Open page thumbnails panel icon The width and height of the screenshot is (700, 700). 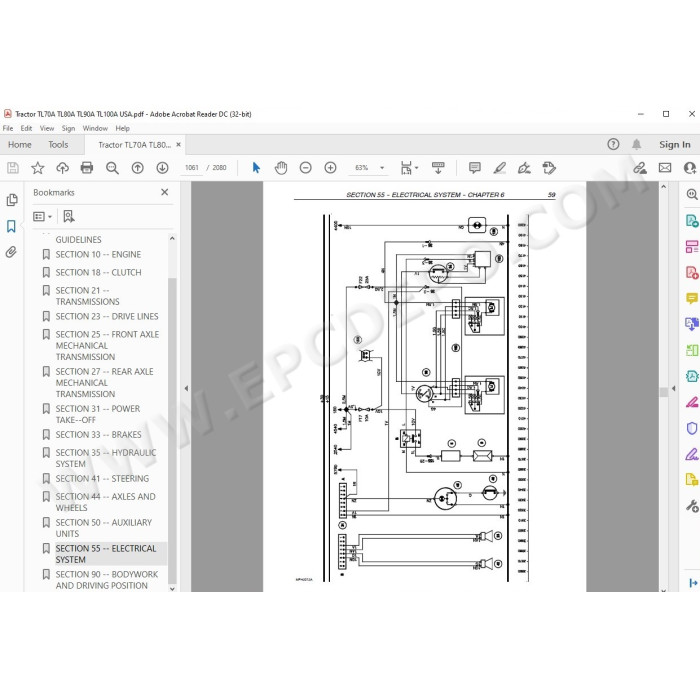(12, 200)
